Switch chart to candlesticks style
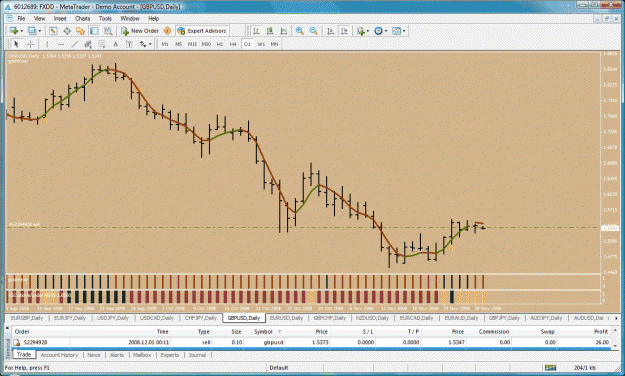The image size is (625, 376). [270, 31]
